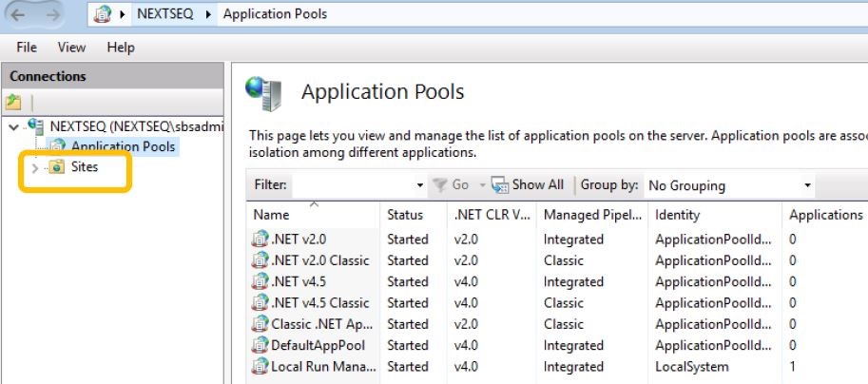
Task: Expand the Sites tree node
Action: [x=35, y=168]
